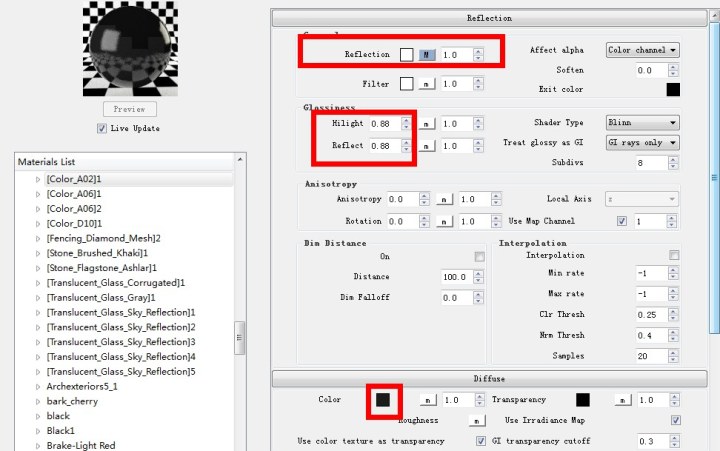Screen dimensions: 720x451
Task: Click the Filter color swatch
Action: click(x=406, y=84)
